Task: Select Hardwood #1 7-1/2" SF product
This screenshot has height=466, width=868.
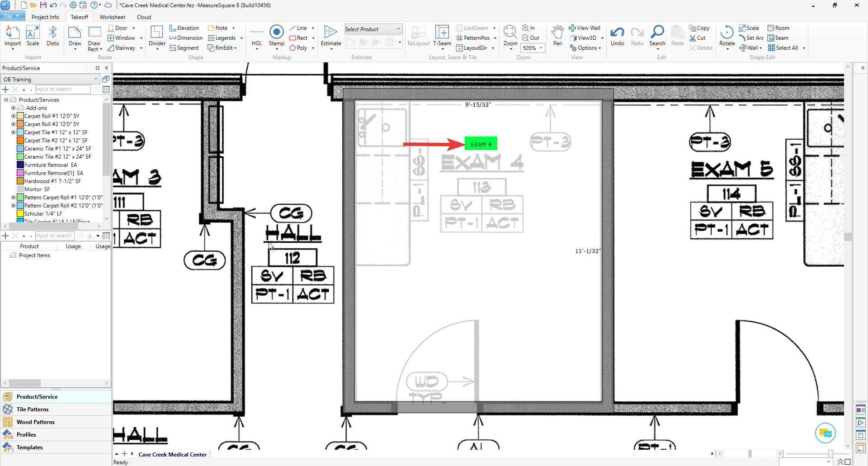Action: (52, 181)
